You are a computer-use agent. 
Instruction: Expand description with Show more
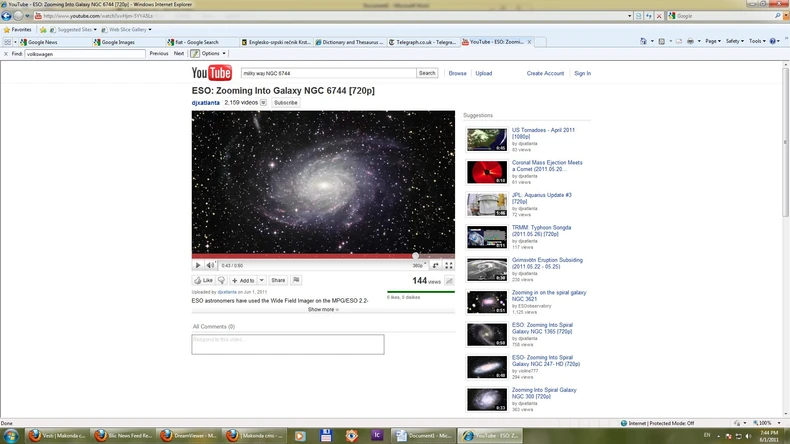point(323,309)
